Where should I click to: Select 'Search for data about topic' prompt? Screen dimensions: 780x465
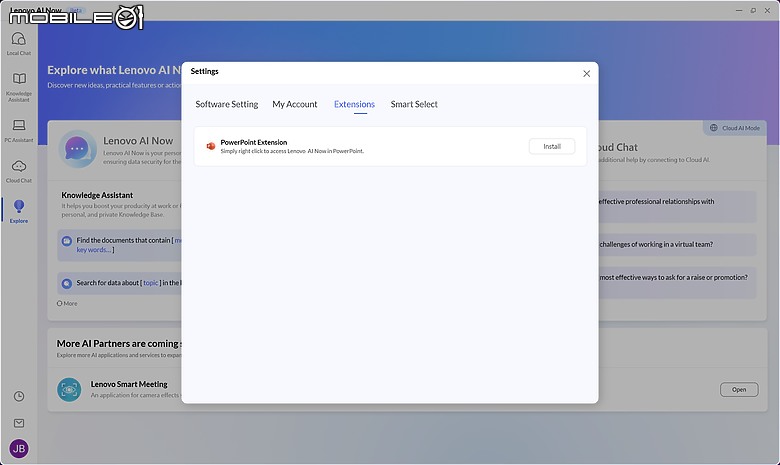click(119, 283)
